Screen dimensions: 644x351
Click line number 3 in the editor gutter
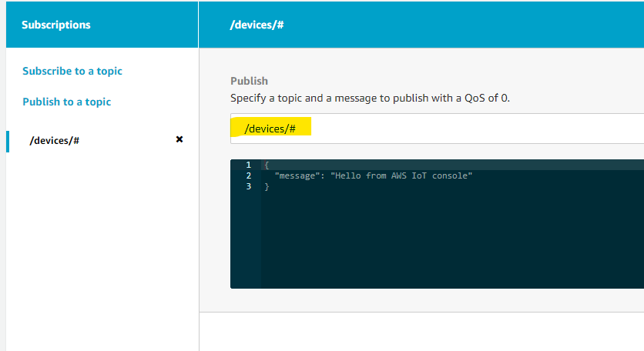click(x=247, y=187)
